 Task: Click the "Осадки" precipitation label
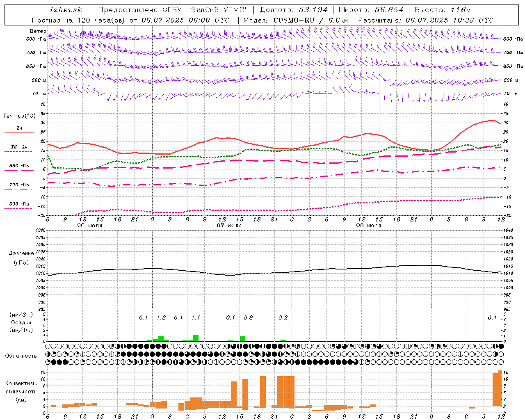click(21, 322)
